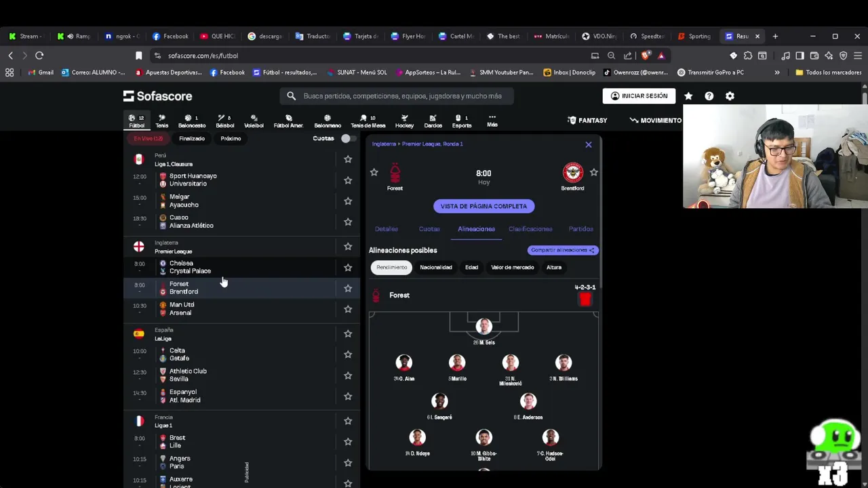
Task: Click the Sofascore search input field
Action: (x=396, y=96)
